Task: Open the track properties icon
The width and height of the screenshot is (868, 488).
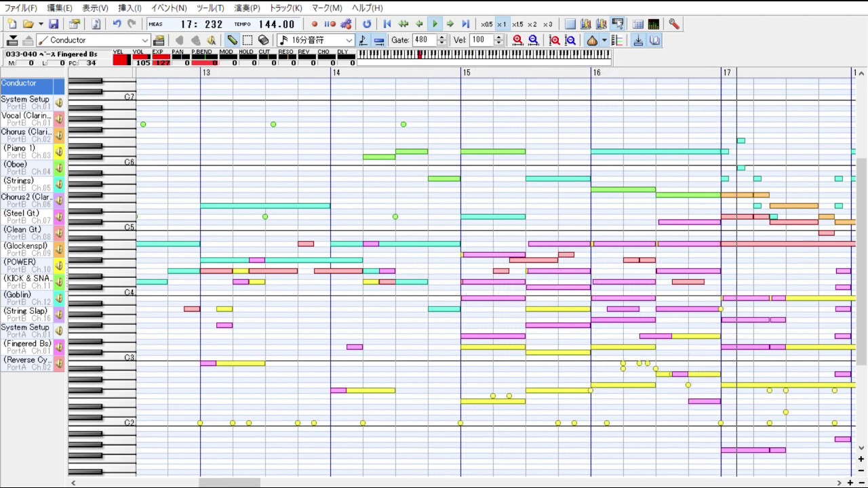Action: point(158,40)
